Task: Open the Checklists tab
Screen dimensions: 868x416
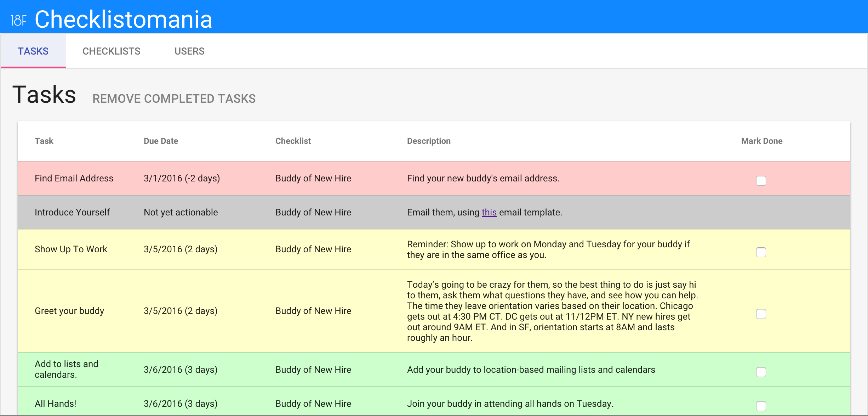Action: coord(111,51)
